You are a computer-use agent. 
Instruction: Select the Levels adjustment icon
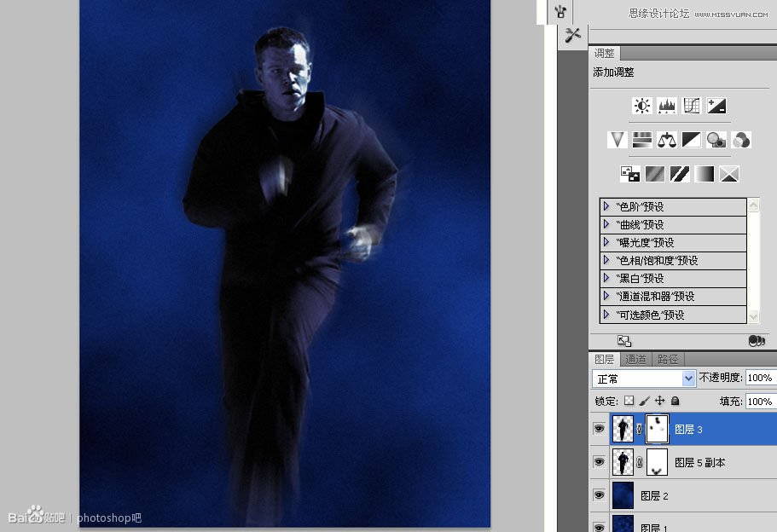668,105
